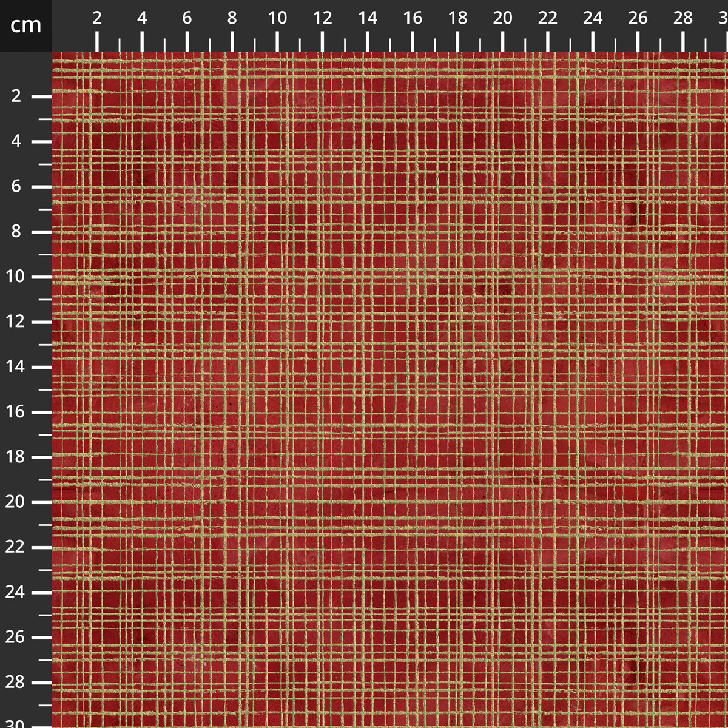The image size is (728, 728).
Task: Click the 14 mark on top ruler
Action: coord(368,18)
